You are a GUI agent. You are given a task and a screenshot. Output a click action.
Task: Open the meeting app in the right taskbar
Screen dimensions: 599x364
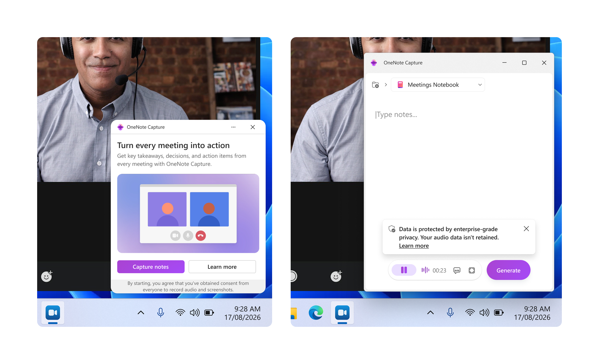[342, 312]
